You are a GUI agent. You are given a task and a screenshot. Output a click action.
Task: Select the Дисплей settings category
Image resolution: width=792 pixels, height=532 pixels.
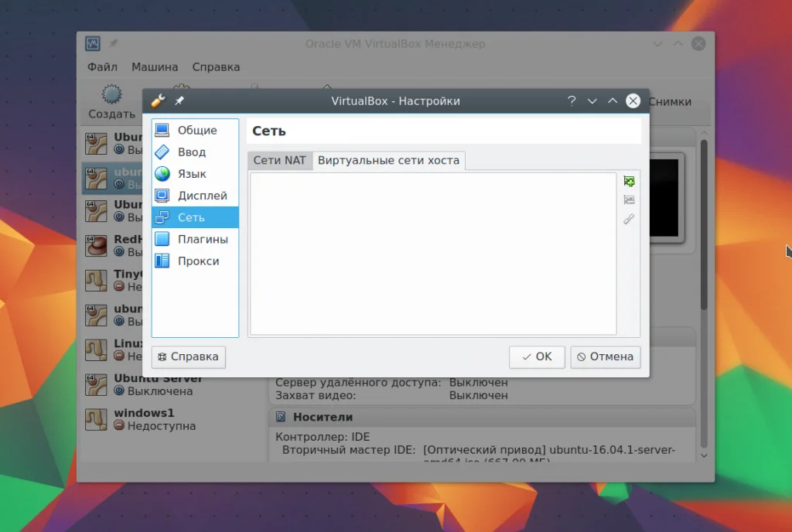pyautogui.click(x=195, y=196)
